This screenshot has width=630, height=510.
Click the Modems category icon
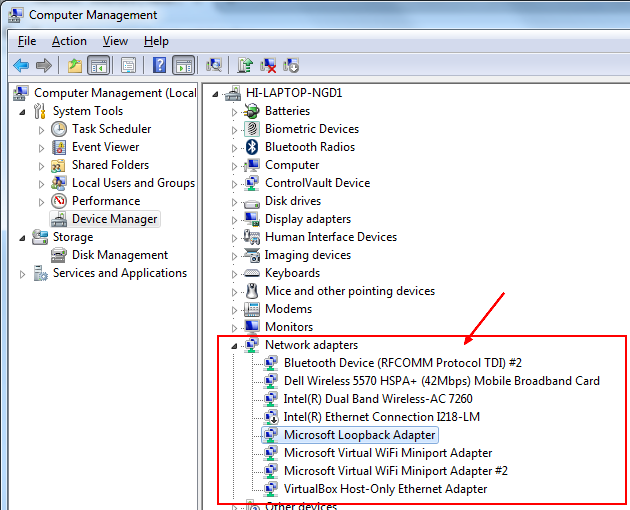click(x=252, y=309)
